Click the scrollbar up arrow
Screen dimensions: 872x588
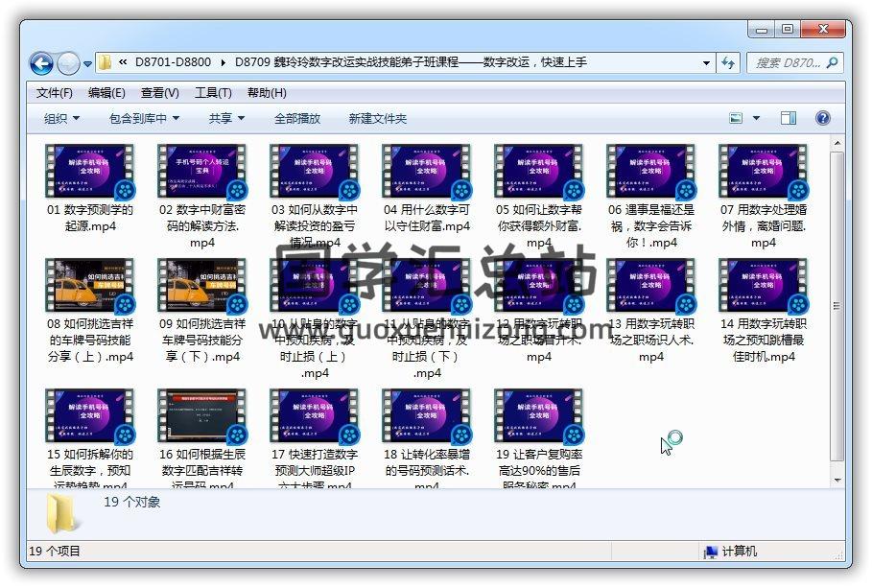point(837,144)
